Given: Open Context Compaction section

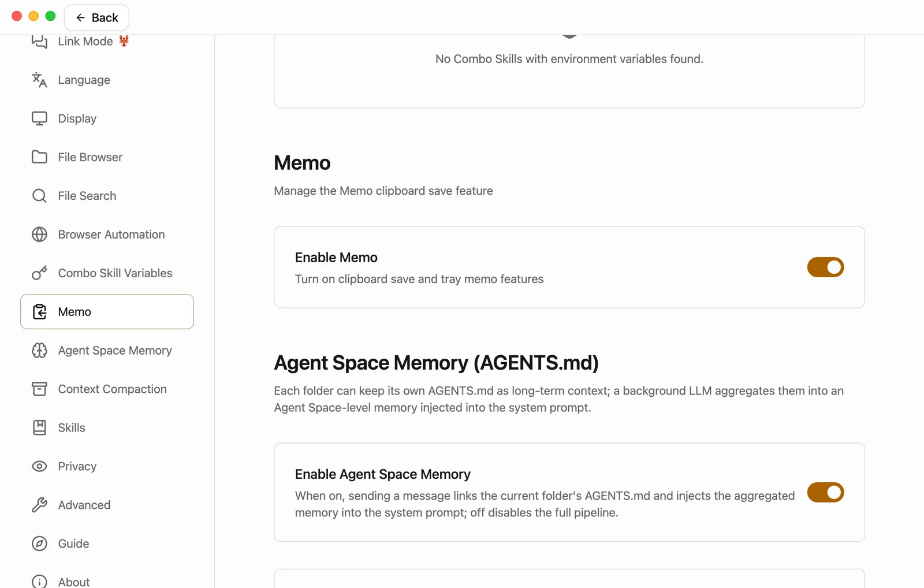Looking at the screenshot, I should pos(107,389).
